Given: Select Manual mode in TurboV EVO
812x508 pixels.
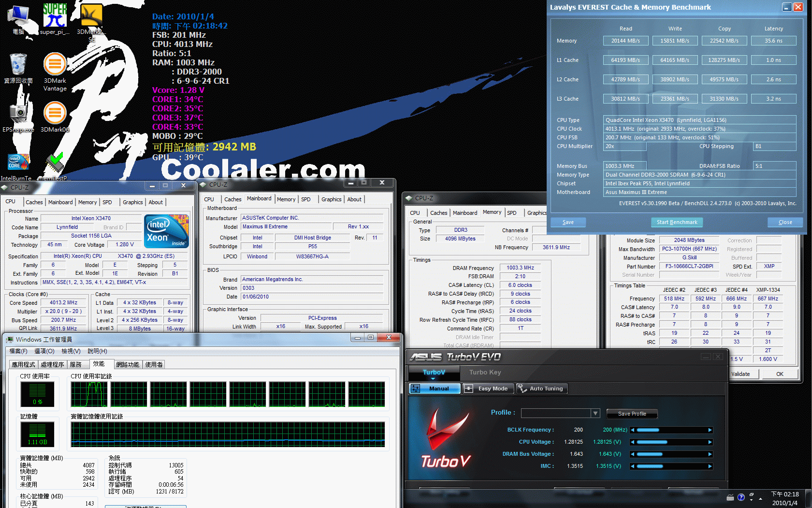Looking at the screenshot, I should (435, 388).
